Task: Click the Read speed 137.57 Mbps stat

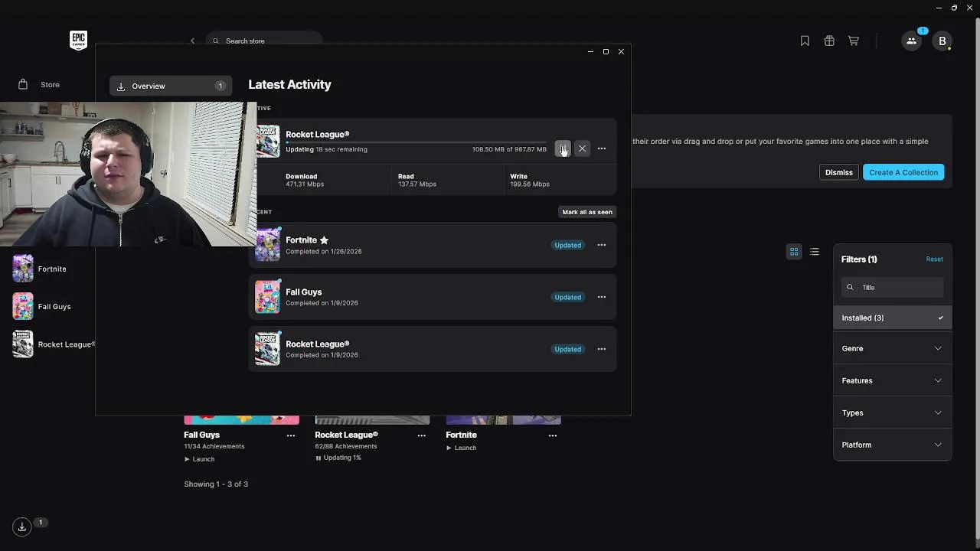Action: point(416,180)
